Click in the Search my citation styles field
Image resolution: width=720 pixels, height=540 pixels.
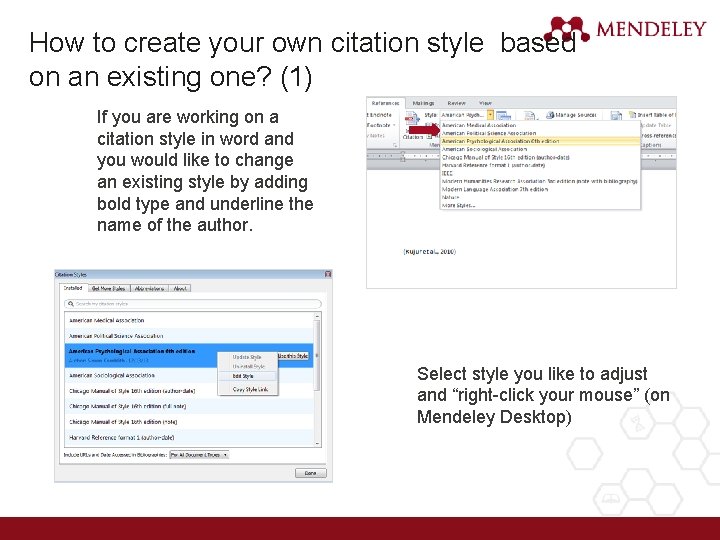193,304
